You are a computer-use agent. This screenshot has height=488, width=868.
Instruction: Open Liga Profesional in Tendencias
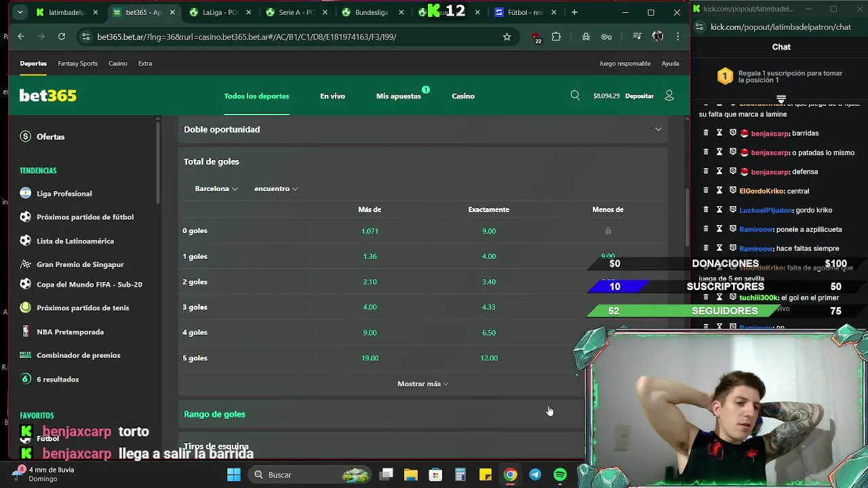(64, 194)
